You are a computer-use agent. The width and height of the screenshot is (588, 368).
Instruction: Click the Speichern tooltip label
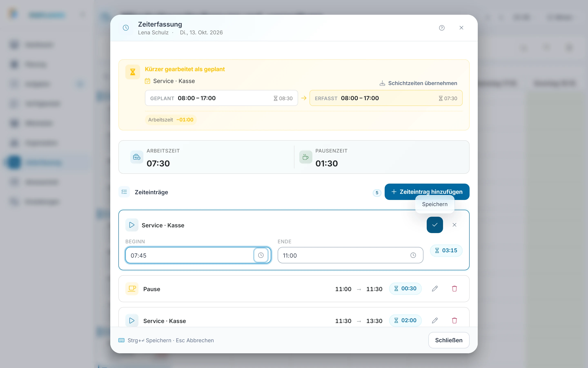[x=435, y=204]
